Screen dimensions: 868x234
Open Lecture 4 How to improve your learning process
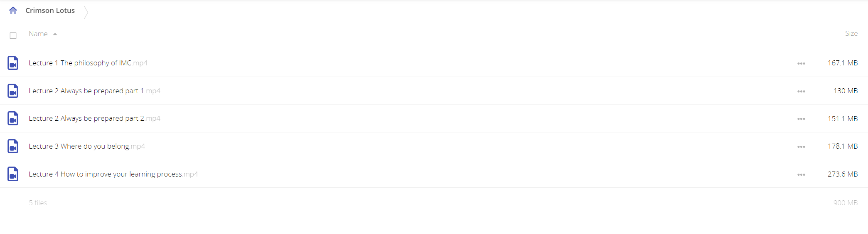coord(113,174)
